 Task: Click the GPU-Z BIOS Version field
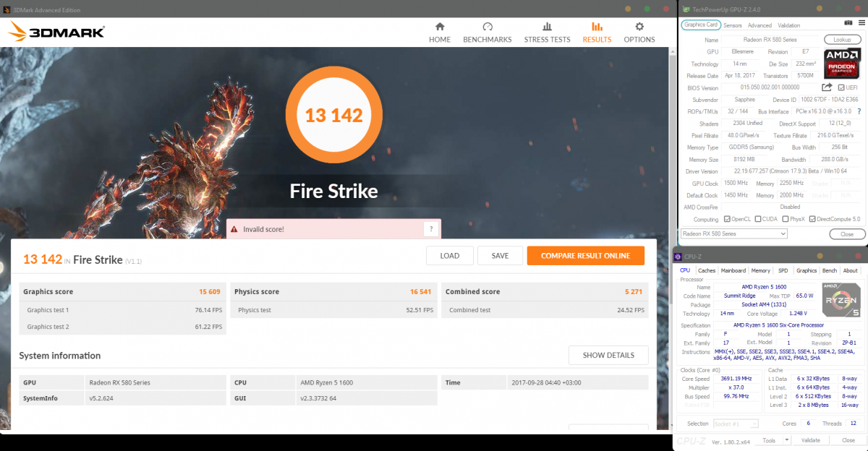pos(770,87)
